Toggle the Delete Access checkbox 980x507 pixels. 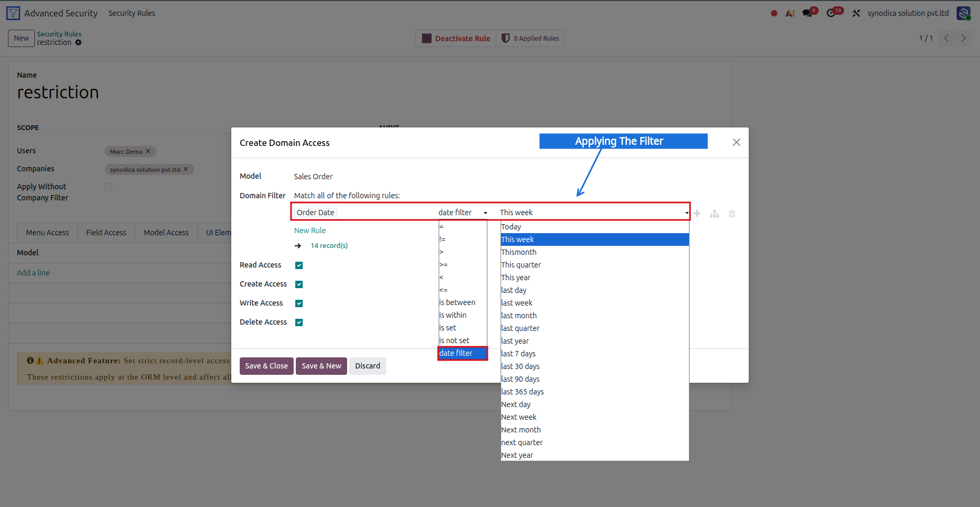pos(299,322)
